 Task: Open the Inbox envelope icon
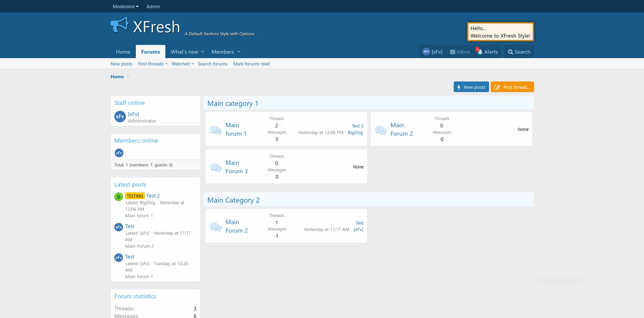click(x=452, y=52)
